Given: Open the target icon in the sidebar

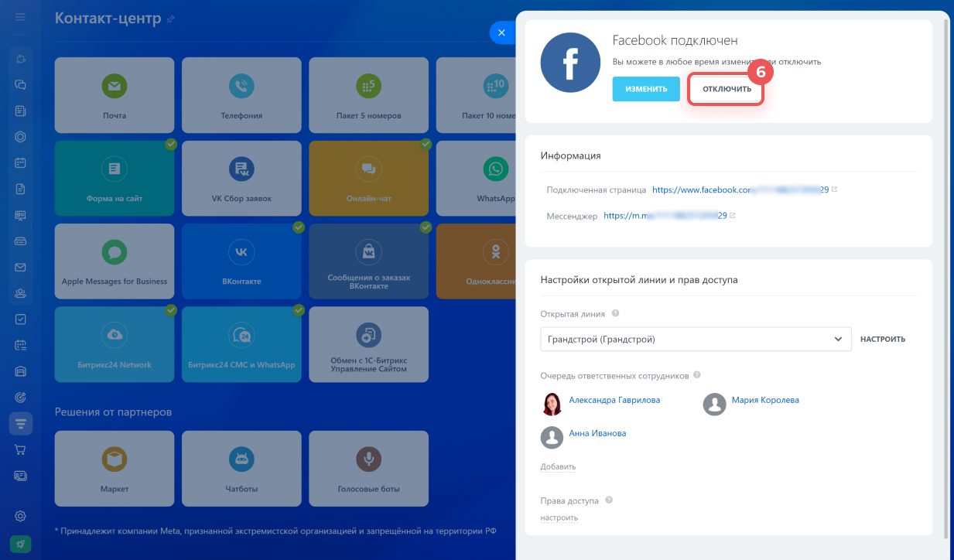Looking at the screenshot, I should click(21, 398).
